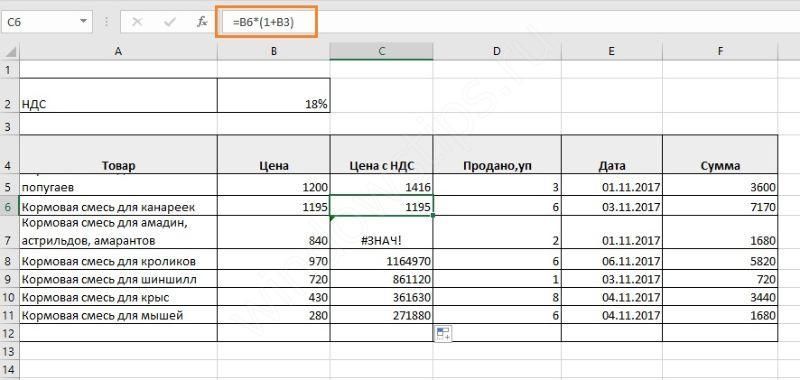The image size is (800, 380).
Task: Select the амадин, астрильдов product cell
Action: click(x=118, y=233)
